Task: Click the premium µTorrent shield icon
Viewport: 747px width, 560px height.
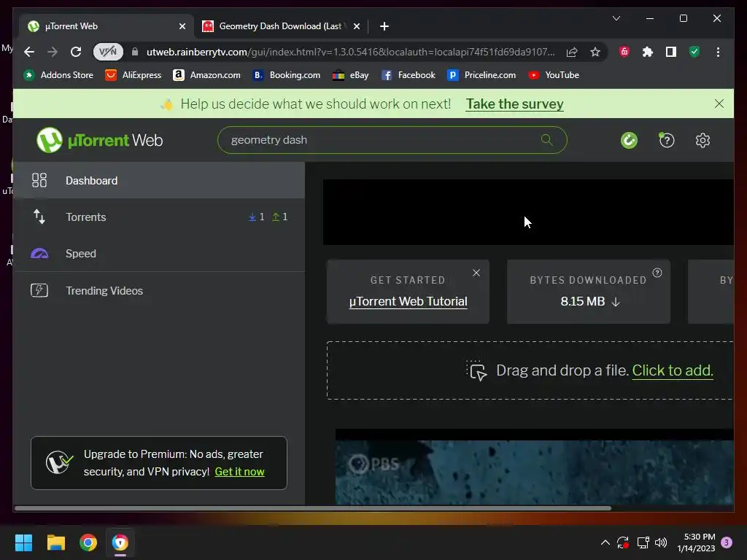Action: [59, 462]
